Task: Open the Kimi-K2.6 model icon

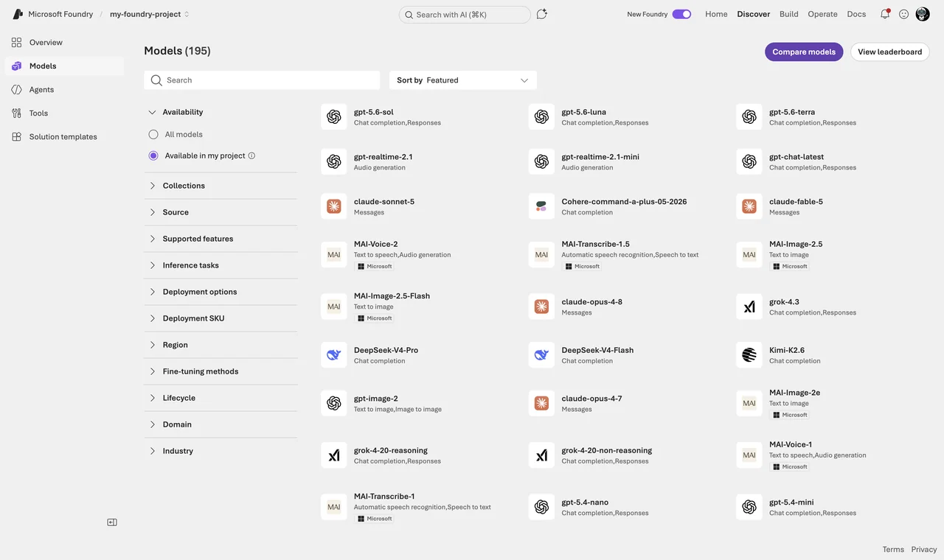Action: point(749,355)
